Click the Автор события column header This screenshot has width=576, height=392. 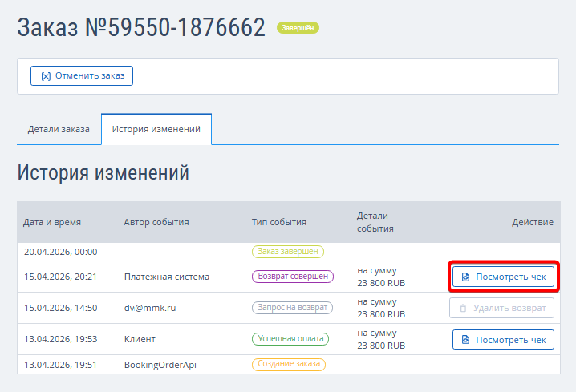tap(156, 222)
